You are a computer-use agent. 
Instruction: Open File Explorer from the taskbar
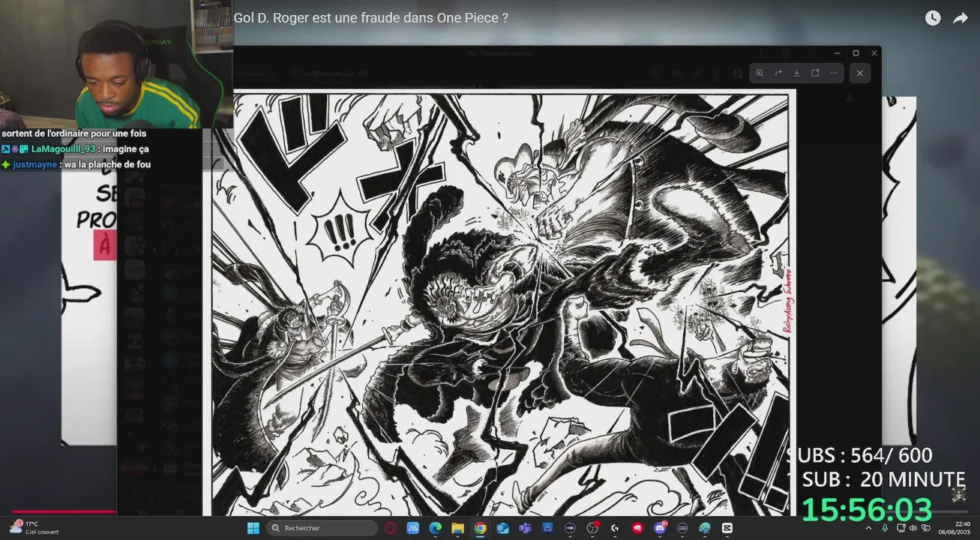pos(457,528)
